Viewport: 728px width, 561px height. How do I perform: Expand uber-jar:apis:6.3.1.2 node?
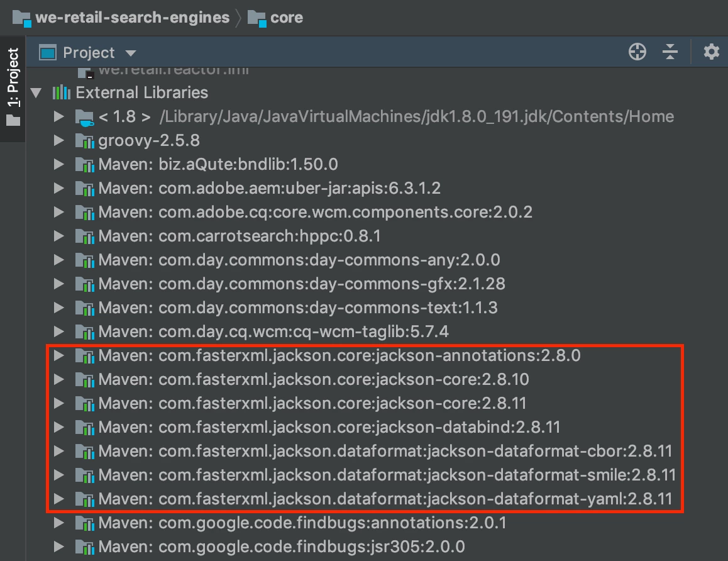(x=58, y=188)
